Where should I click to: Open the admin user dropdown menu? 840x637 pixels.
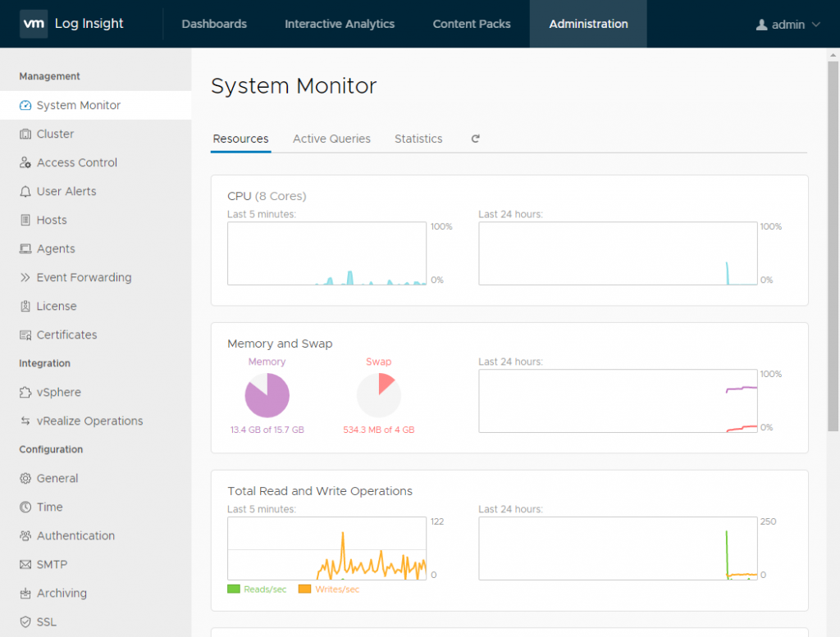point(787,25)
